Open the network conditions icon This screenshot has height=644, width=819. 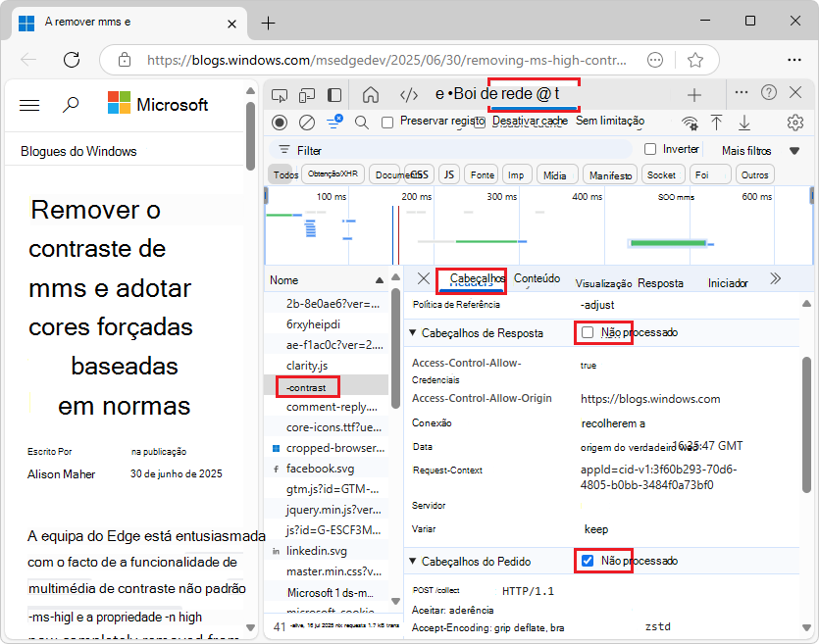pos(690,122)
